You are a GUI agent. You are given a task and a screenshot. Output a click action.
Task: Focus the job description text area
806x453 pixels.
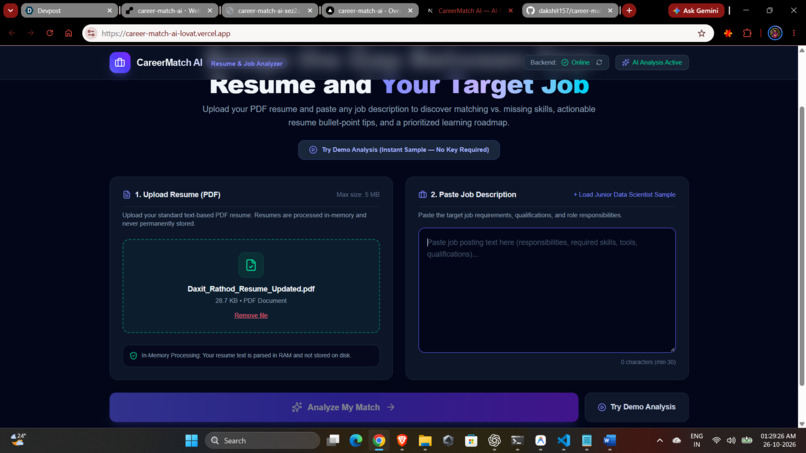546,290
